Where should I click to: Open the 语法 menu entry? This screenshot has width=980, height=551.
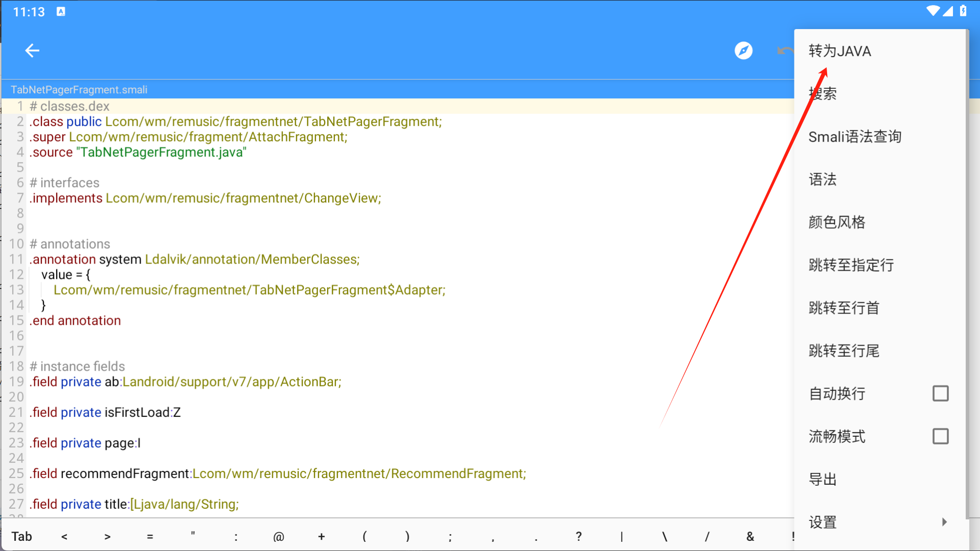tap(823, 179)
